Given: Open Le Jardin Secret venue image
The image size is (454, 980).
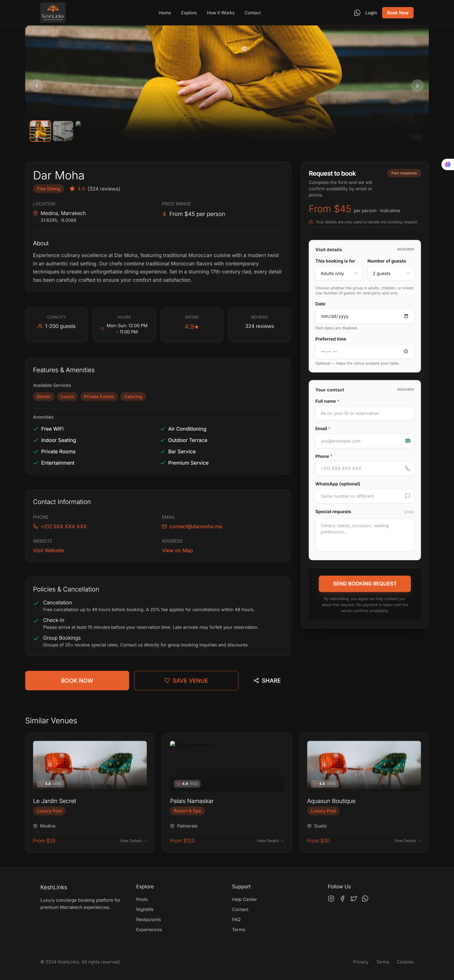Looking at the screenshot, I should 90,765.
